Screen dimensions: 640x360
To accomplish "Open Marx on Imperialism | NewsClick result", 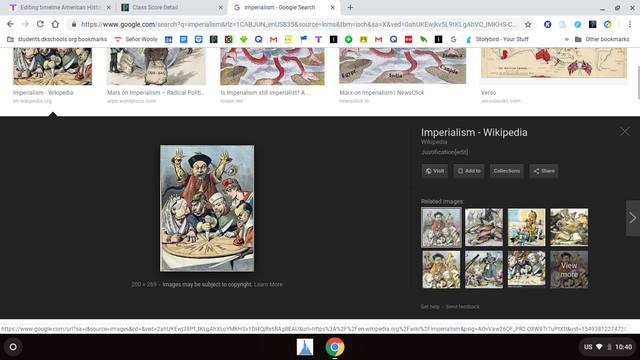I will tap(382, 93).
